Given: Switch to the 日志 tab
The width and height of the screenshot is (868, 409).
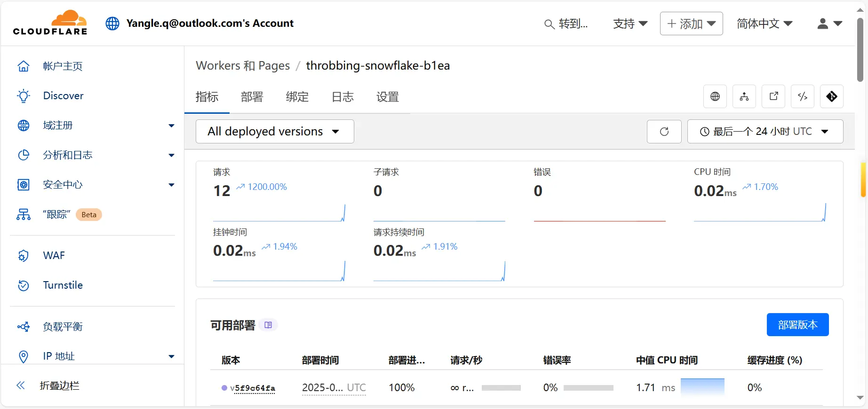Looking at the screenshot, I should click(342, 97).
